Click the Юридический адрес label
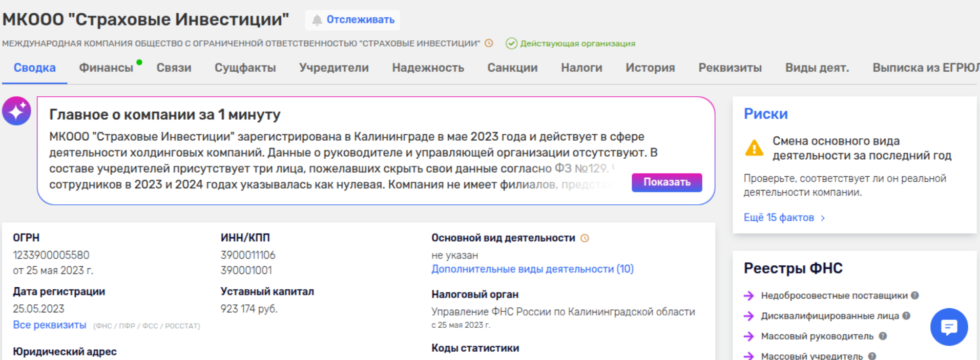 pyautogui.click(x=65, y=352)
